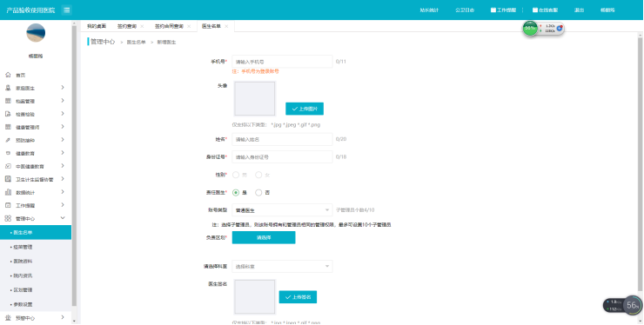The width and height of the screenshot is (644, 325).
Task: Click the username at top right
Action: [x=607, y=10]
